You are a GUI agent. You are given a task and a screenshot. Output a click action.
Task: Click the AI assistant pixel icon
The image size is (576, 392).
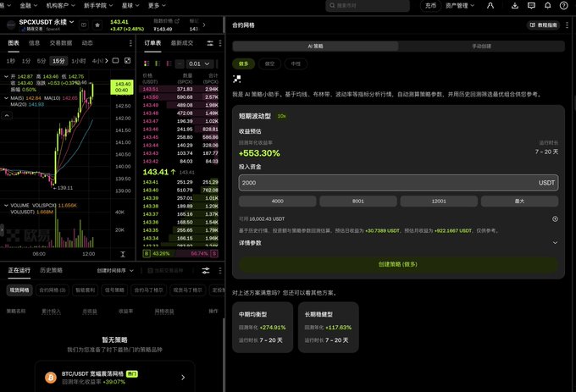coord(237,79)
